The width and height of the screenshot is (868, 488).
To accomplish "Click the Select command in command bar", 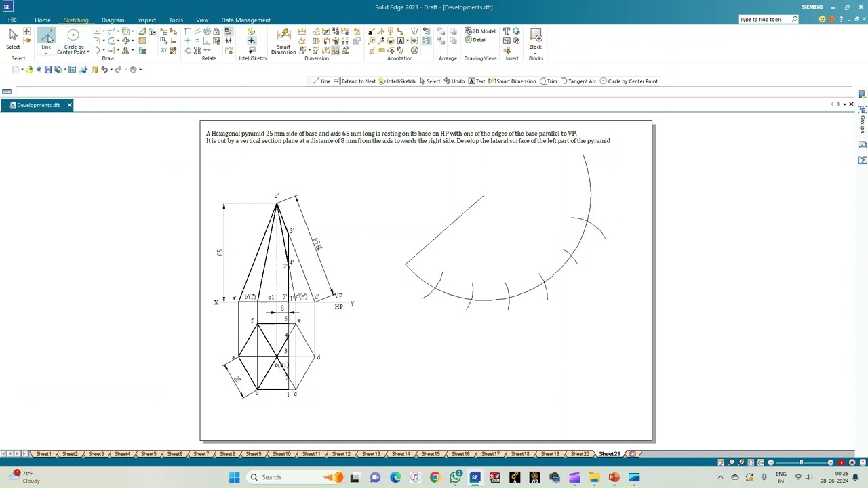I will click(x=430, y=81).
